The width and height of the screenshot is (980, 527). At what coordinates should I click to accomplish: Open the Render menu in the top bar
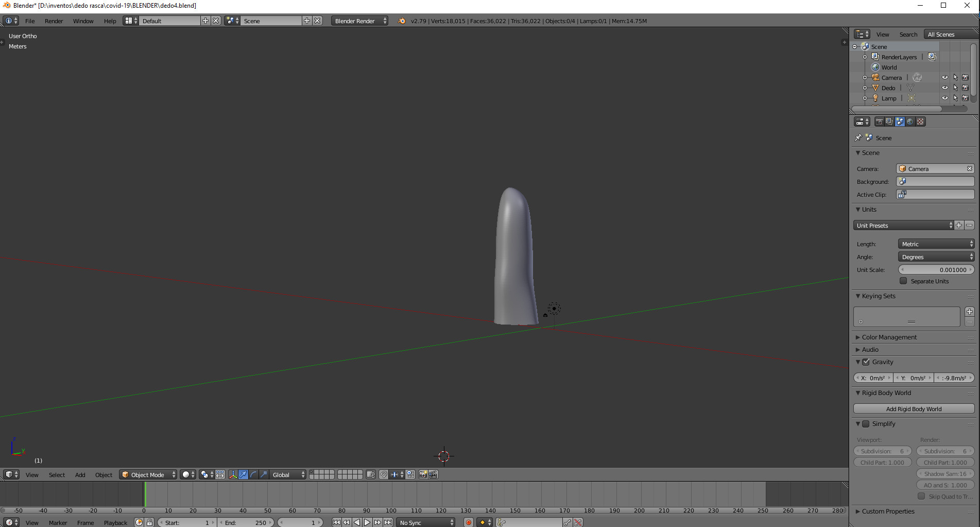pyautogui.click(x=54, y=21)
